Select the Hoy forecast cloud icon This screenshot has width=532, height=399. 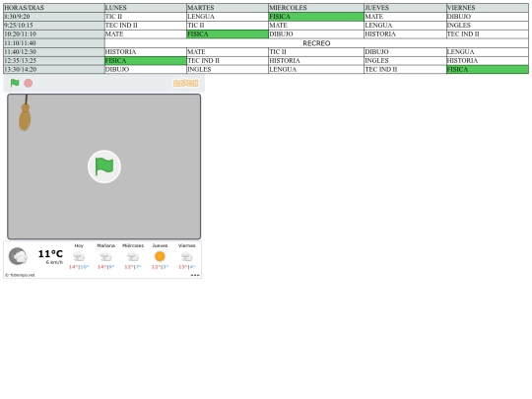[x=79, y=256]
